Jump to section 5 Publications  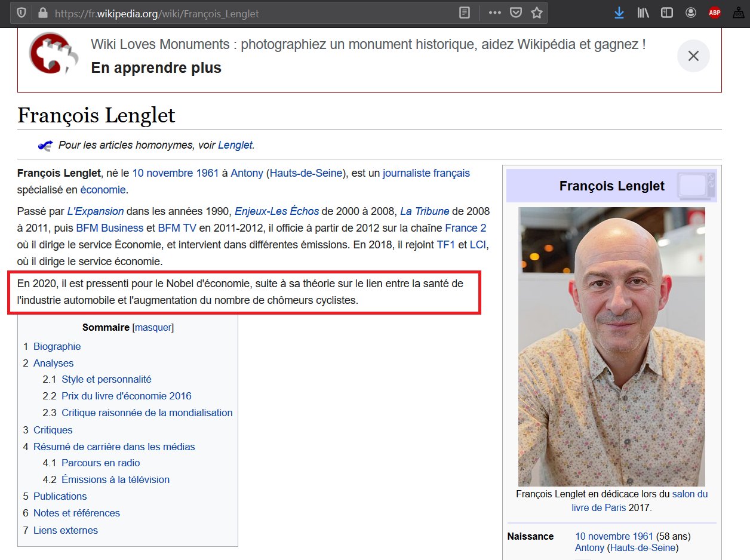click(x=60, y=496)
